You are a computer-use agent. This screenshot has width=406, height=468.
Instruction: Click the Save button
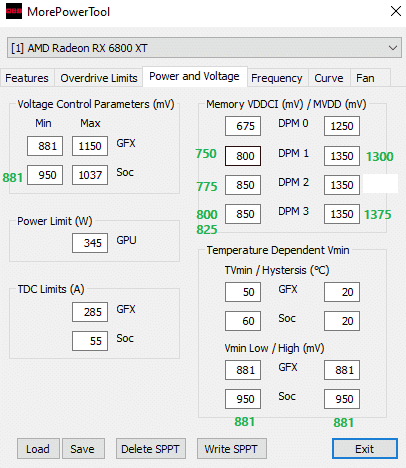(x=83, y=449)
